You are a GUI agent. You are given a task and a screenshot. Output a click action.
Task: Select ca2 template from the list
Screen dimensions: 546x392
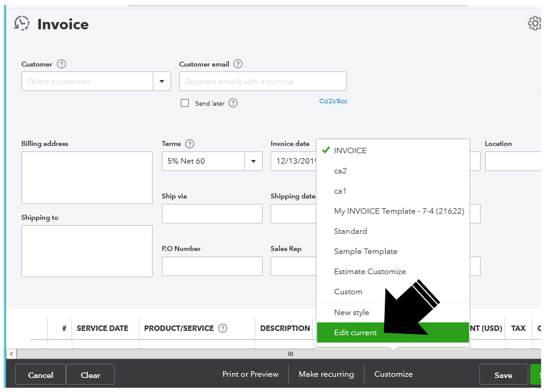[393, 170]
